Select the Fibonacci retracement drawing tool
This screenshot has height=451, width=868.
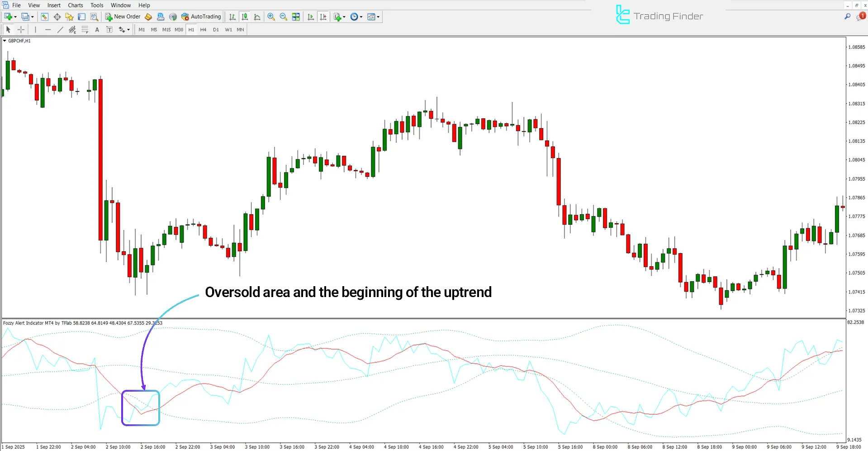click(84, 29)
